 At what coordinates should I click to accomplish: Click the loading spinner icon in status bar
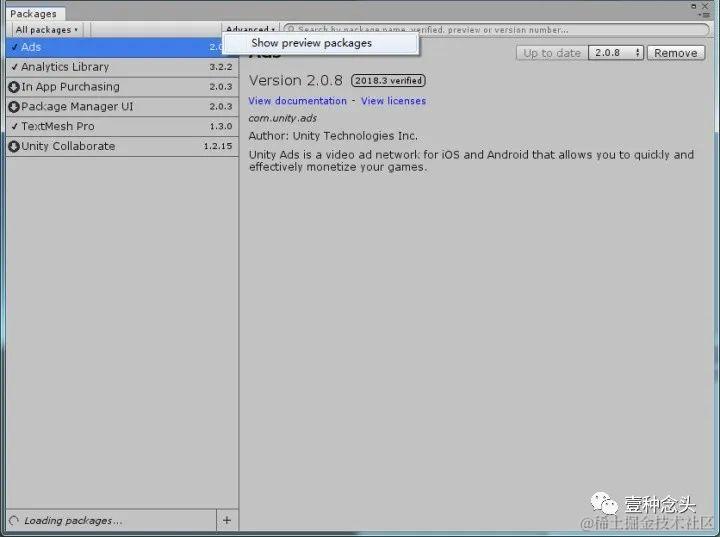tap(14, 520)
